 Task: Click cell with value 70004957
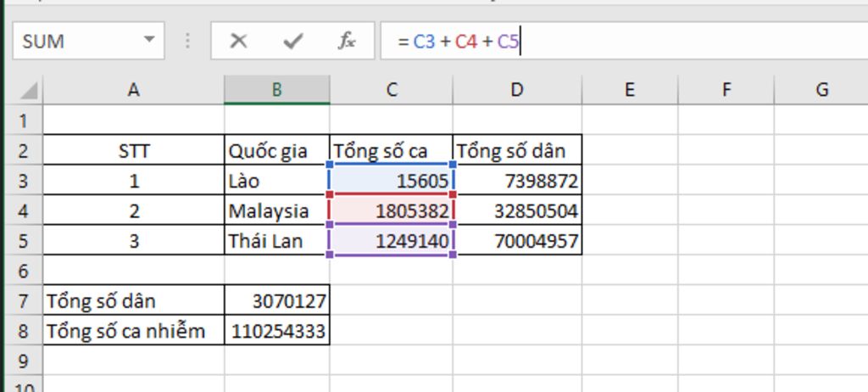point(517,240)
